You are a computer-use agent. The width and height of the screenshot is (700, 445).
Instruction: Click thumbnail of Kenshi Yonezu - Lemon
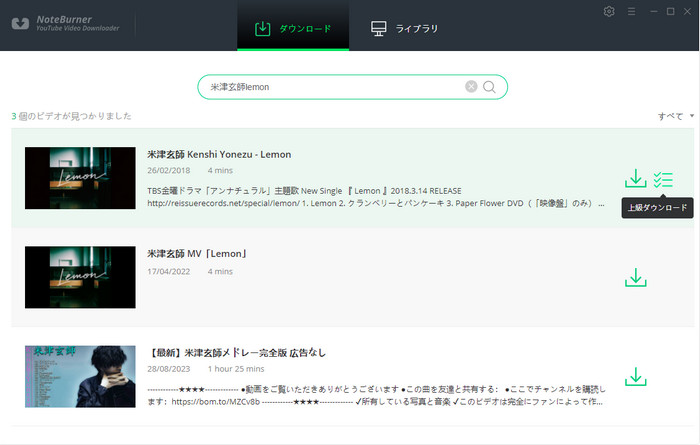[x=80, y=178]
